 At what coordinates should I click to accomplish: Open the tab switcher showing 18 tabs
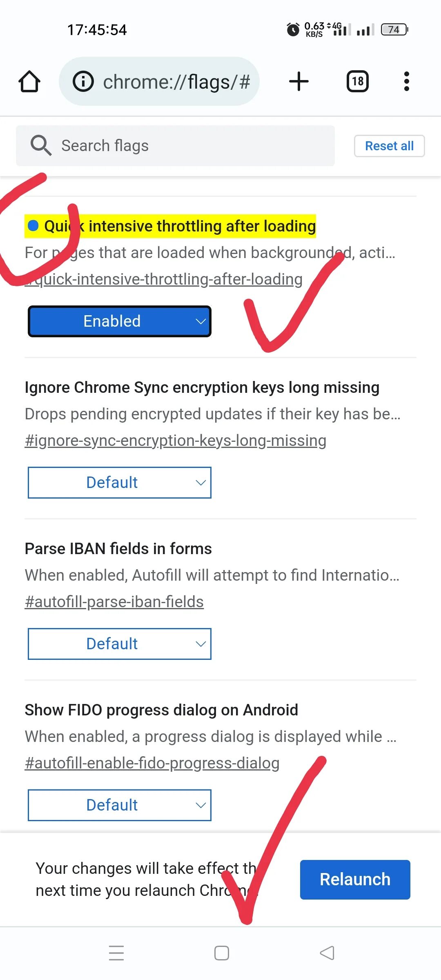pos(358,81)
